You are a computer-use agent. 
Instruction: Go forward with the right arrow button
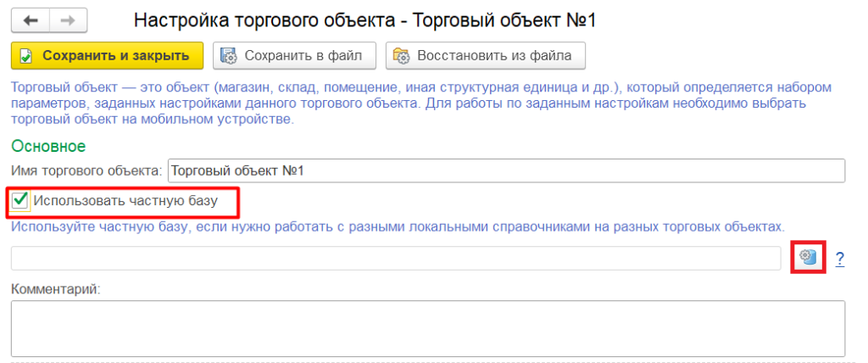click(68, 21)
